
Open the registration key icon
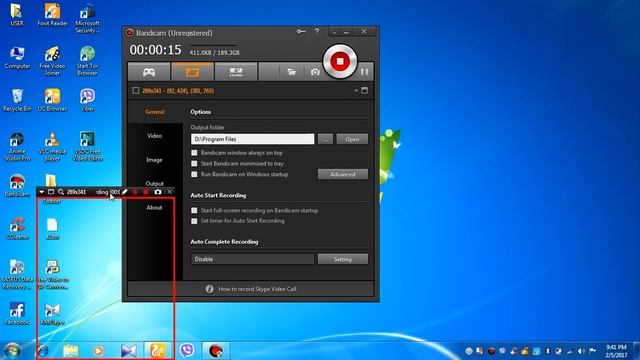point(301,31)
